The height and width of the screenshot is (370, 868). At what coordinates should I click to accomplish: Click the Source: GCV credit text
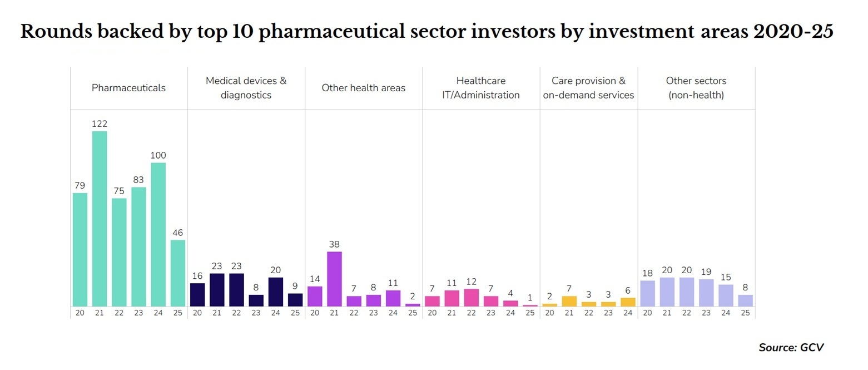point(791,348)
